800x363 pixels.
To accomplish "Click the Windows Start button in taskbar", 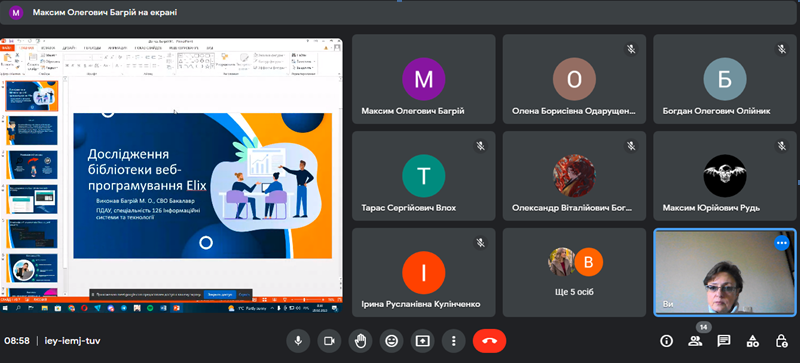I will (5, 308).
